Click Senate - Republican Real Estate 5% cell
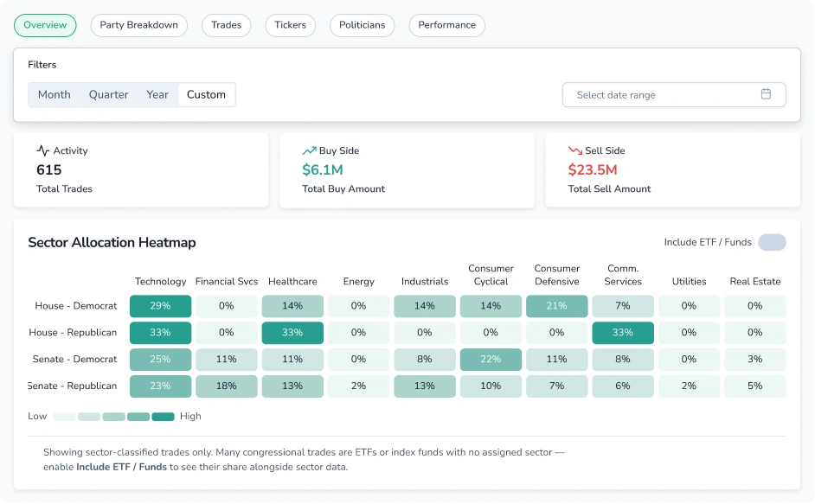The width and height of the screenshot is (815, 504). tap(754, 386)
